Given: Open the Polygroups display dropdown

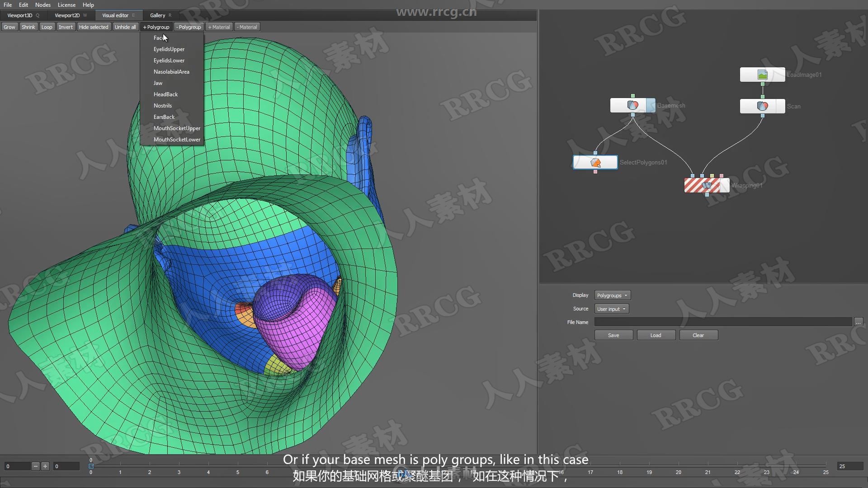Looking at the screenshot, I should pyautogui.click(x=612, y=295).
